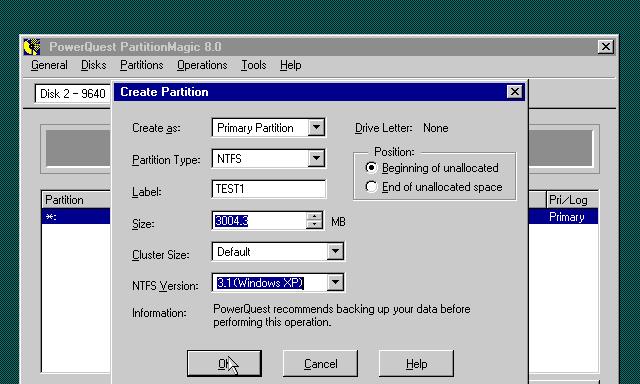Close the Create Partition dialog

[515, 92]
